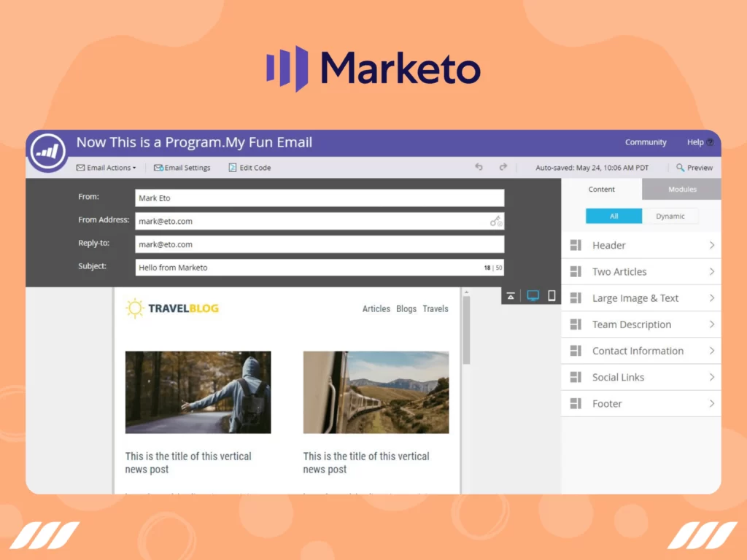The height and width of the screenshot is (560, 747).
Task: Click the Articles link in the email
Action: [x=376, y=308]
